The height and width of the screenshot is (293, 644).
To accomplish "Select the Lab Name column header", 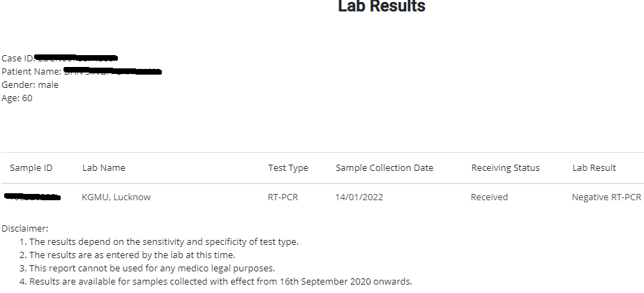I will pyautogui.click(x=104, y=168).
